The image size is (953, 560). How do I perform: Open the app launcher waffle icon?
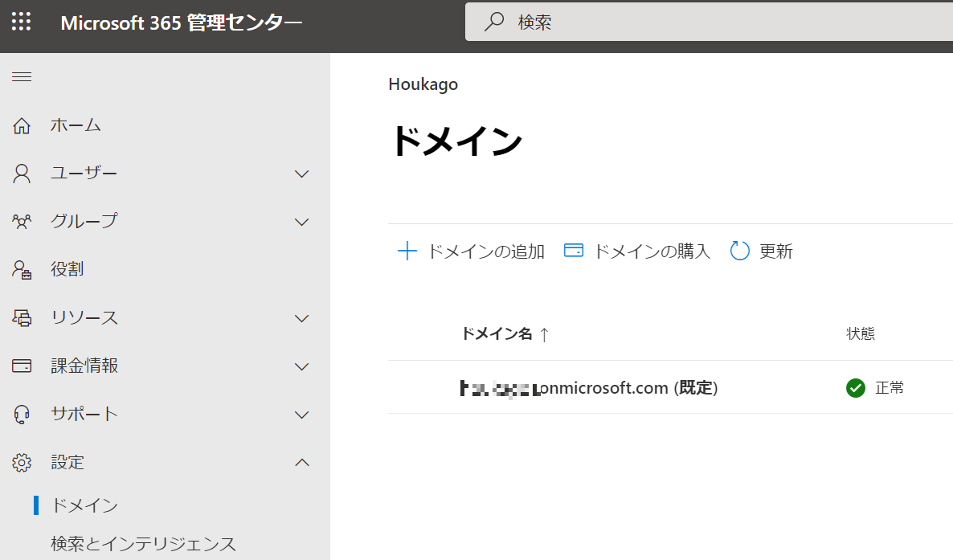[x=21, y=22]
